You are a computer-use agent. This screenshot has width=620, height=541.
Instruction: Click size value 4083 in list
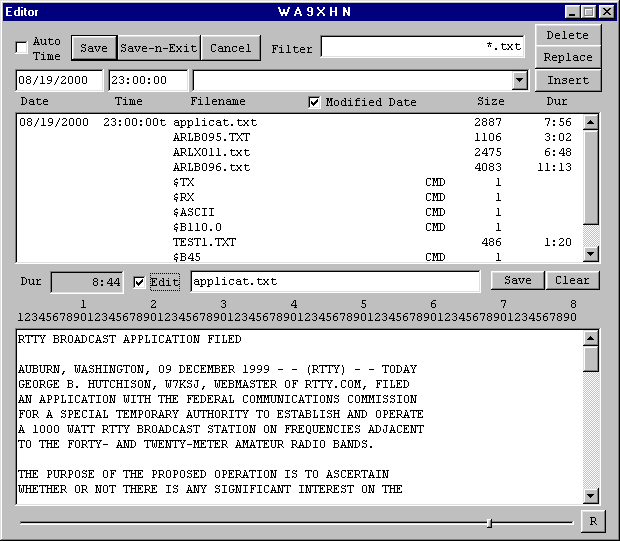(x=488, y=167)
